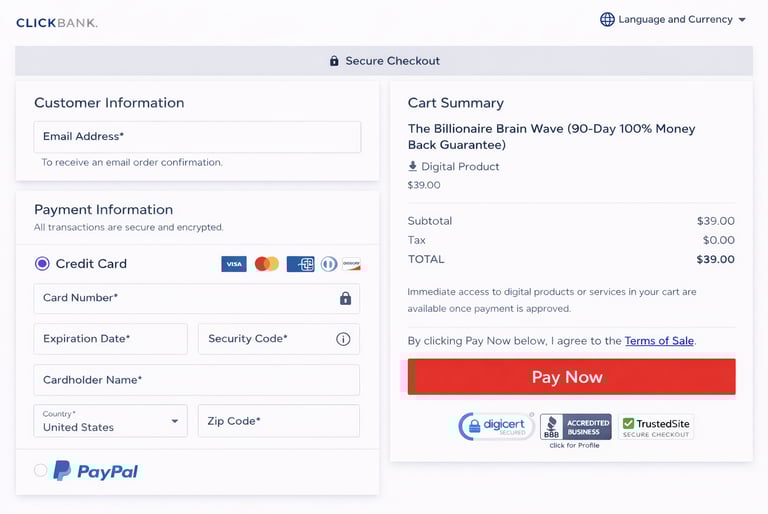Click the DigiCert secured badge
The height and width of the screenshot is (514, 768).
click(496, 426)
